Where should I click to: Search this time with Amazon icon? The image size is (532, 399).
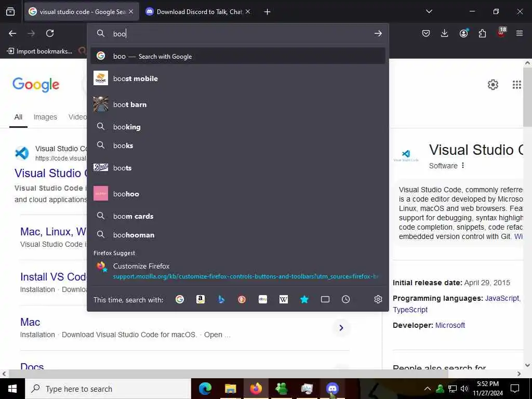click(201, 299)
